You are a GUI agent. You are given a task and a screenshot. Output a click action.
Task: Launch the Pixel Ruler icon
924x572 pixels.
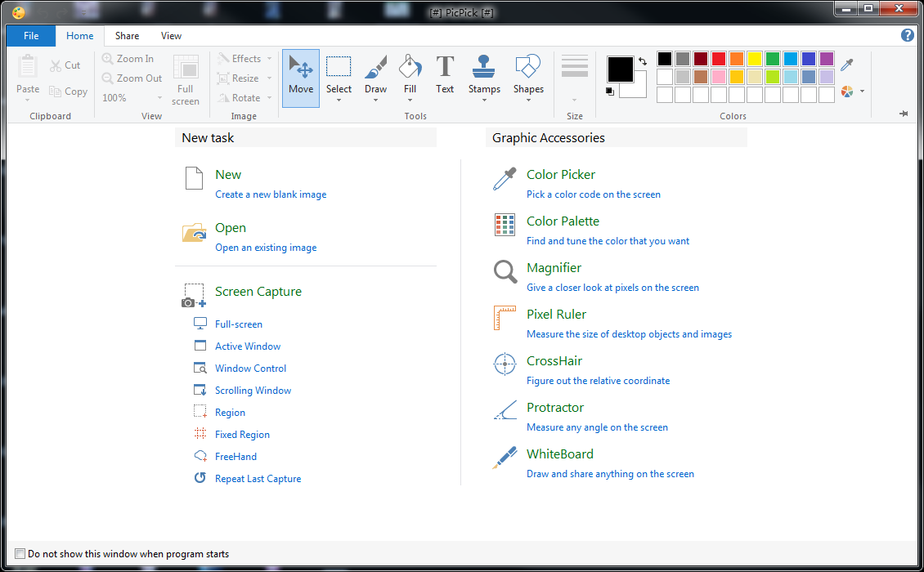point(505,319)
